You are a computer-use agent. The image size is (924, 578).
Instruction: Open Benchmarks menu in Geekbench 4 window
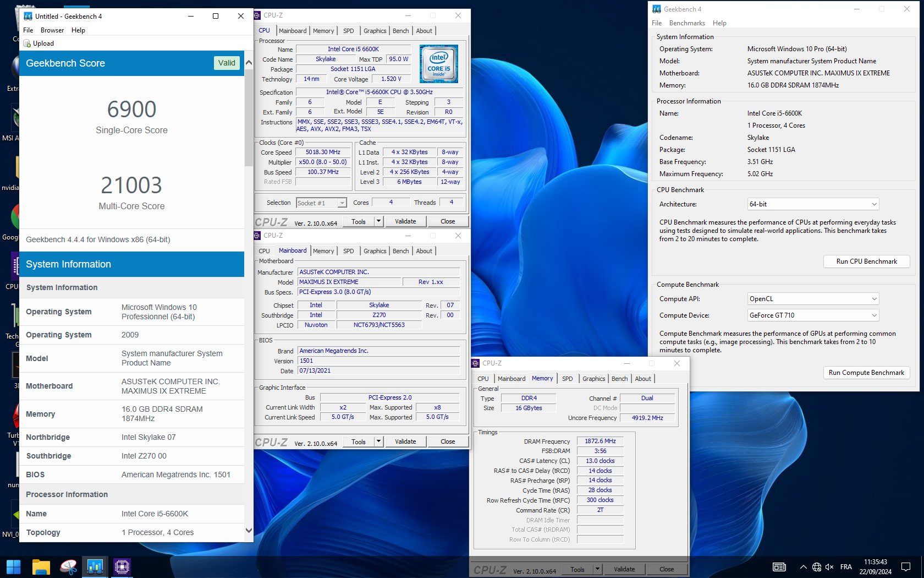click(687, 23)
